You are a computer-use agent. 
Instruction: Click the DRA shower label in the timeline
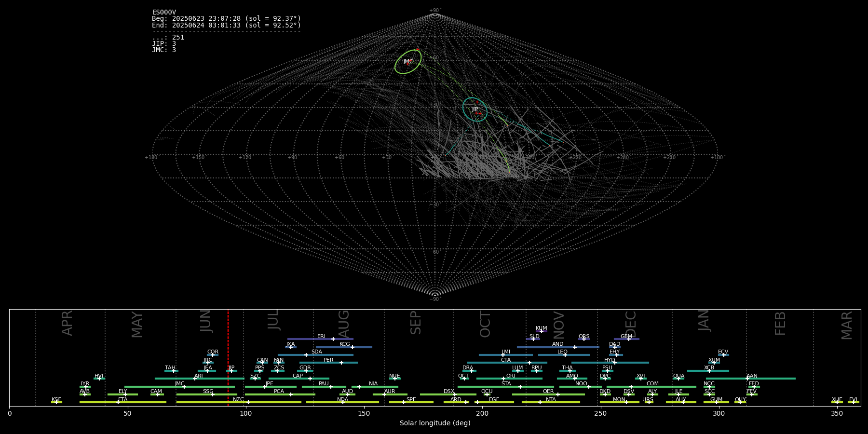(x=468, y=368)
